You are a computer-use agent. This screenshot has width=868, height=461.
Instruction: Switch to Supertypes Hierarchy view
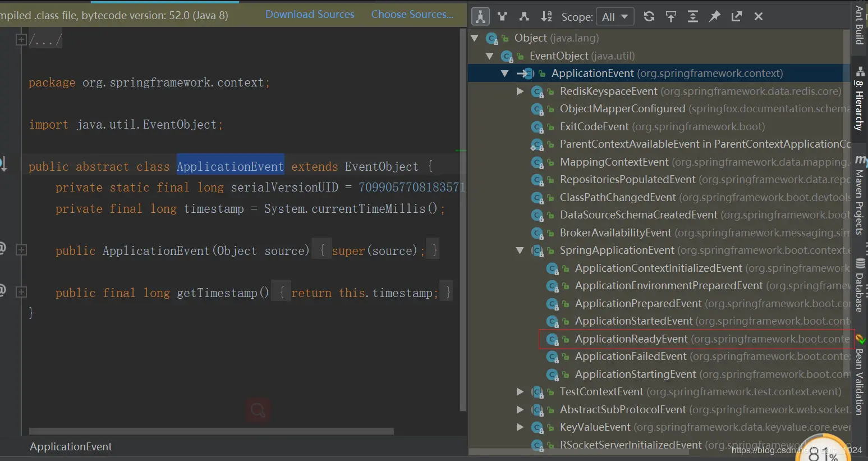502,17
